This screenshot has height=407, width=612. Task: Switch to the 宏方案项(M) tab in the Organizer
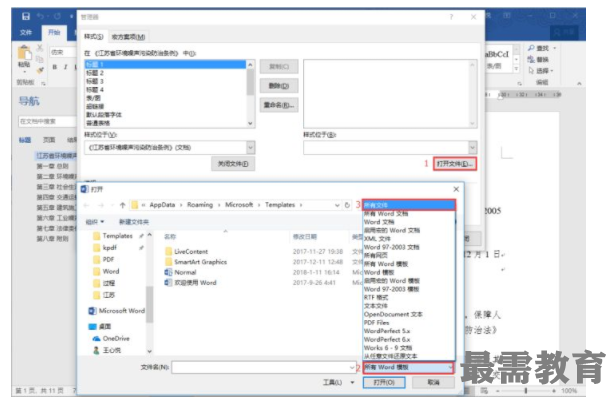click(128, 37)
